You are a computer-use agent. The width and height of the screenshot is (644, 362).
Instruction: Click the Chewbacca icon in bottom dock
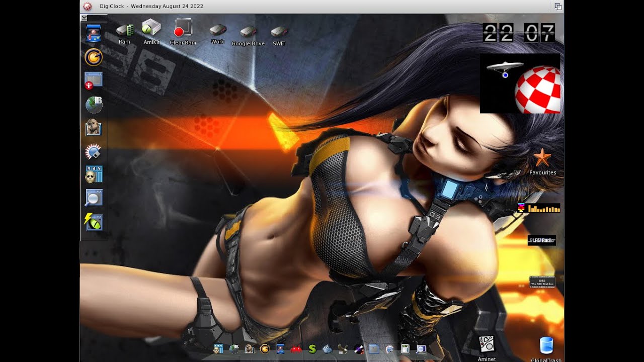click(249, 349)
